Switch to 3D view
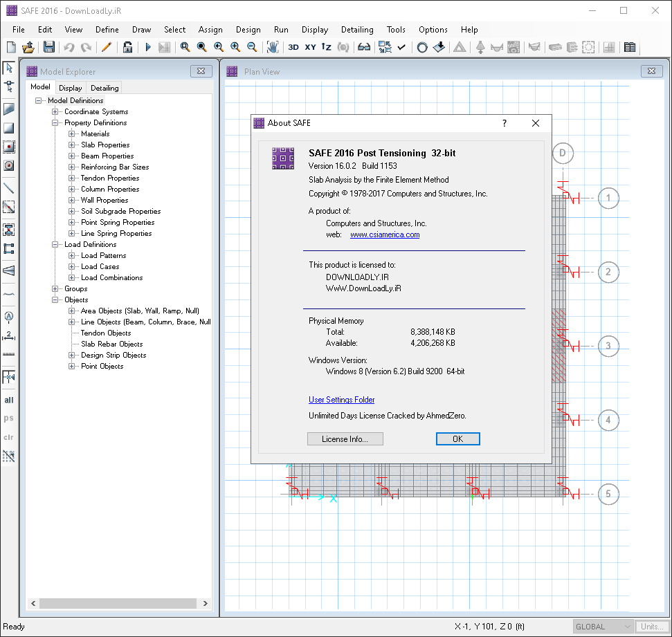 click(x=293, y=47)
